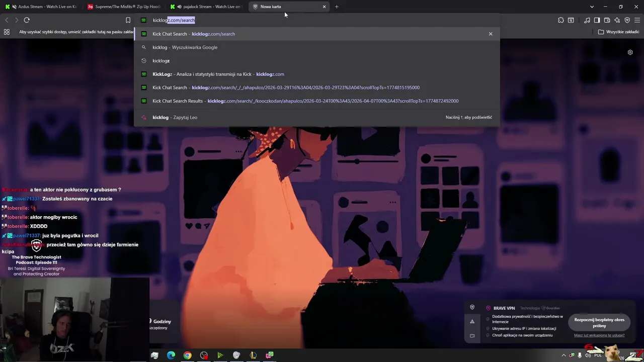Click the bookmark icon left of address bar
Image resolution: width=644 pixels, height=362 pixels.
pos(128,20)
